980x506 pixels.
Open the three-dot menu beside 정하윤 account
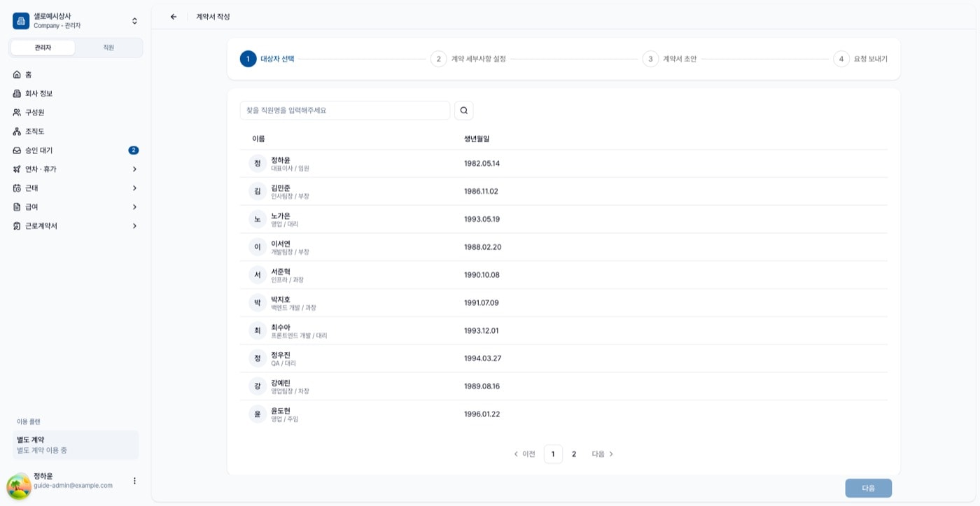[134, 481]
